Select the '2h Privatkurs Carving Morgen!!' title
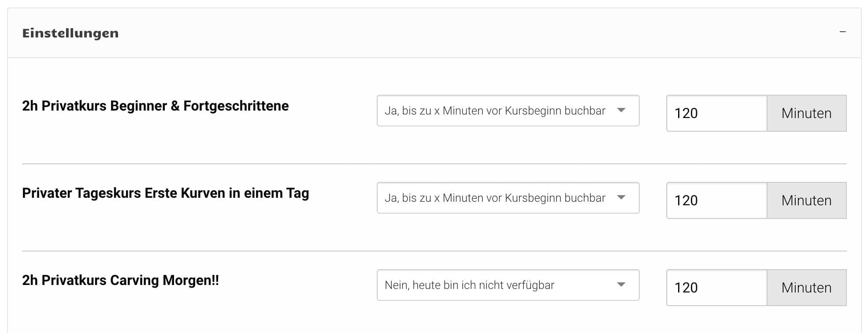The height and width of the screenshot is (333, 868). 120,280
